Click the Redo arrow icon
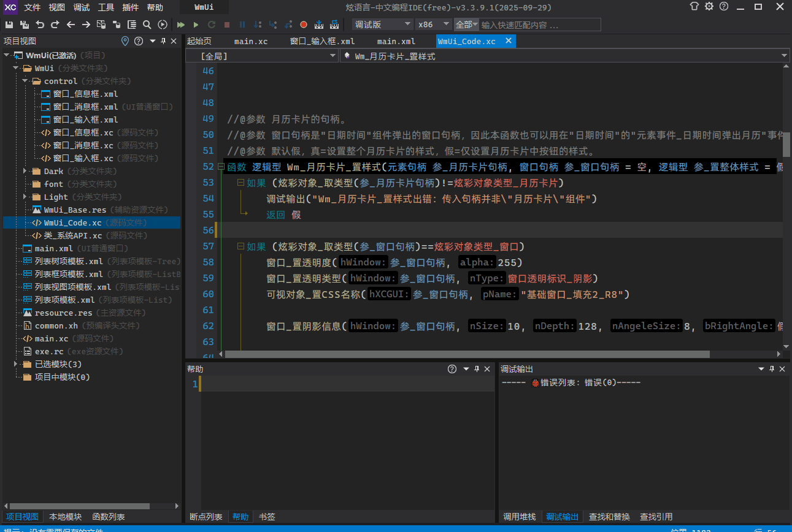Screen dimensions: 792x532 click(x=55, y=25)
